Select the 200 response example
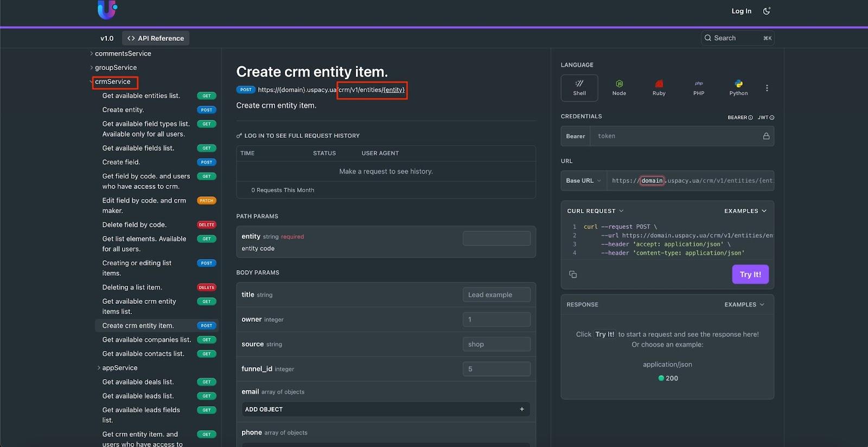The width and height of the screenshot is (868, 447). [x=668, y=378]
